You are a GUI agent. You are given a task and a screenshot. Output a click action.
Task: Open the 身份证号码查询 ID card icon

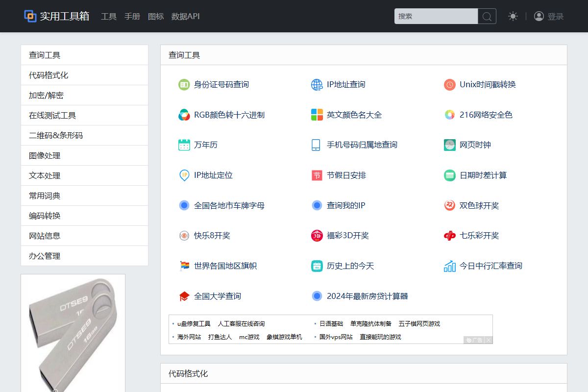183,84
